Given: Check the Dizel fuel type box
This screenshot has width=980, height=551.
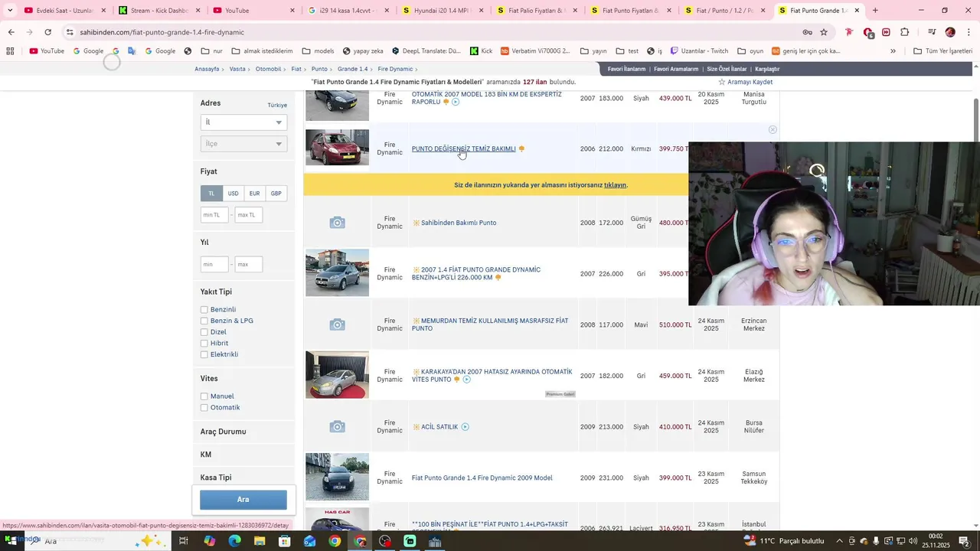Looking at the screenshot, I should [x=204, y=332].
